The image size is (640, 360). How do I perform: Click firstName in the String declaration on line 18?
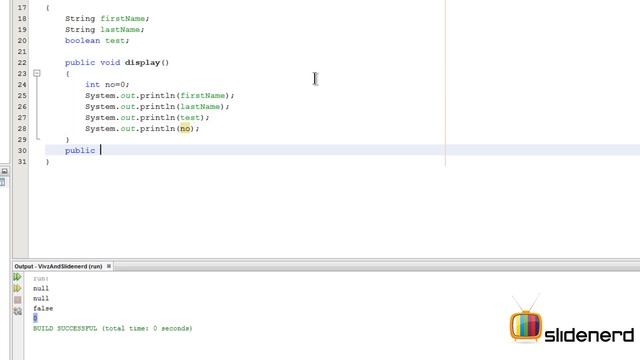(x=122, y=19)
